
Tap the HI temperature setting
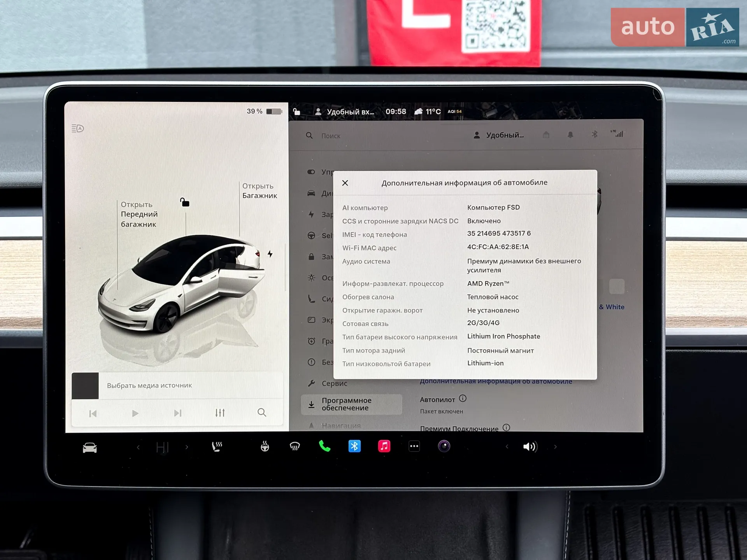[163, 448]
